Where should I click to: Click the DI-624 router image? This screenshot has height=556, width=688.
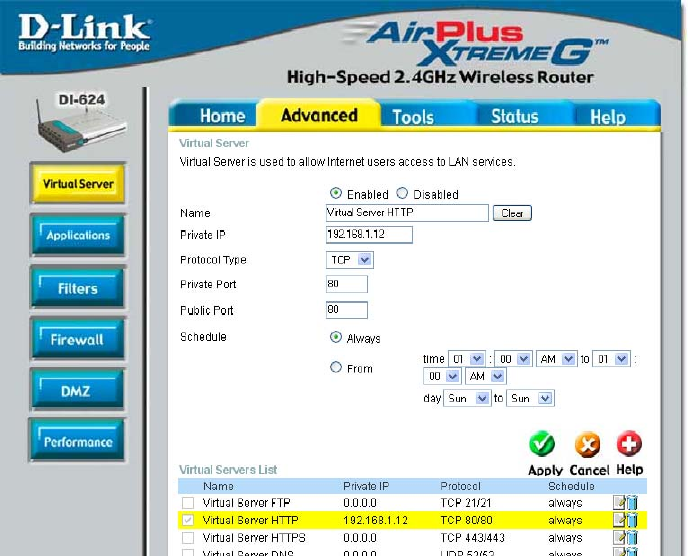(81, 123)
